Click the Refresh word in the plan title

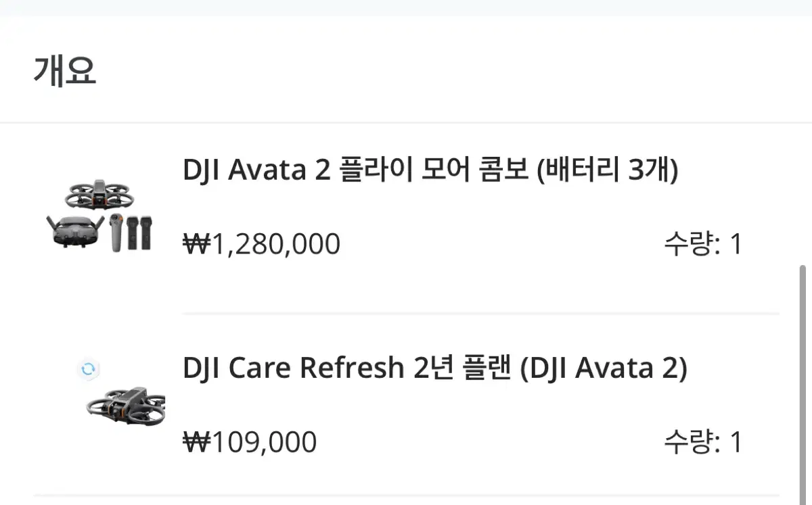coord(352,369)
